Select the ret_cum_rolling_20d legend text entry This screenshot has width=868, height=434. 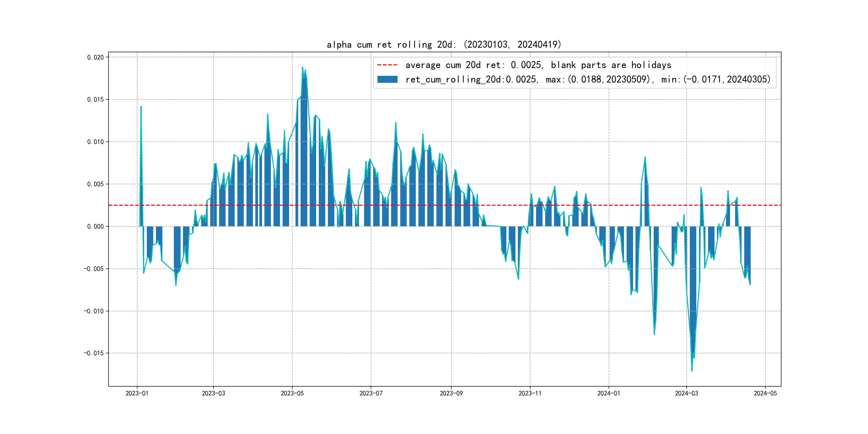pyautogui.click(x=588, y=80)
